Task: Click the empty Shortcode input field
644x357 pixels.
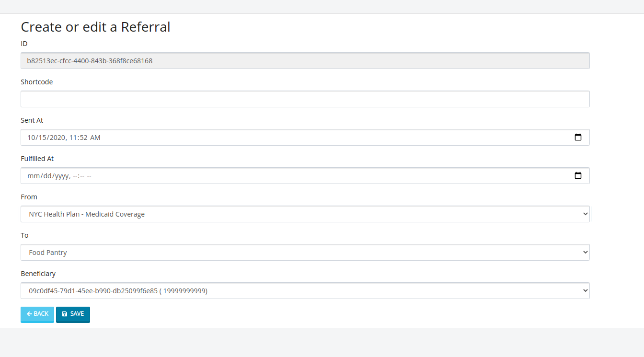Action: click(x=305, y=99)
